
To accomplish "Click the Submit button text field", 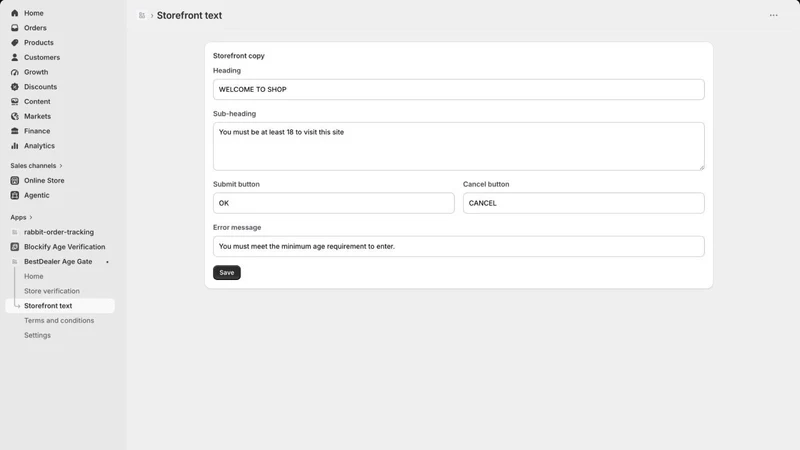I will (x=334, y=204).
